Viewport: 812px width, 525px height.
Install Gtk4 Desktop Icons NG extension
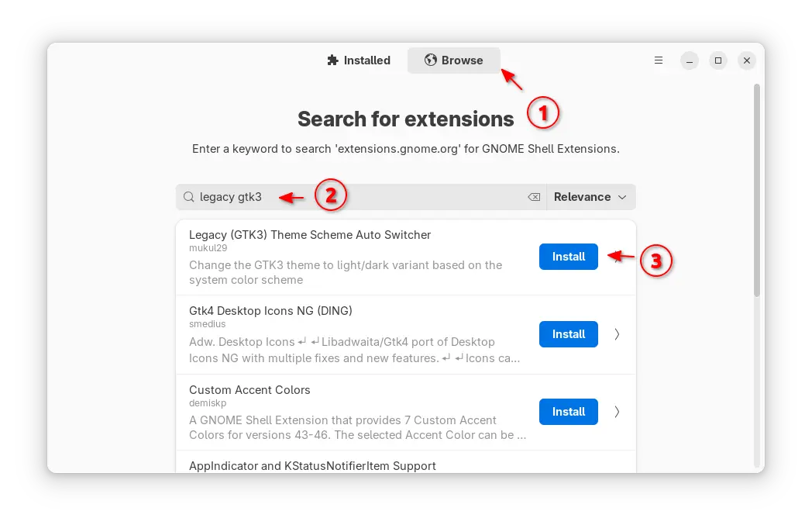(568, 334)
